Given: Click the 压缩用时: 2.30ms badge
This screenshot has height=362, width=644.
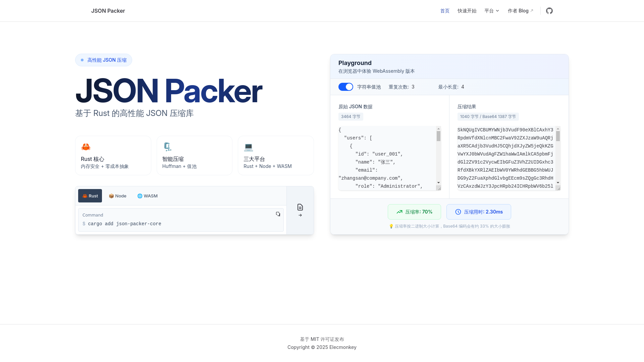Looking at the screenshot, I should click(479, 212).
